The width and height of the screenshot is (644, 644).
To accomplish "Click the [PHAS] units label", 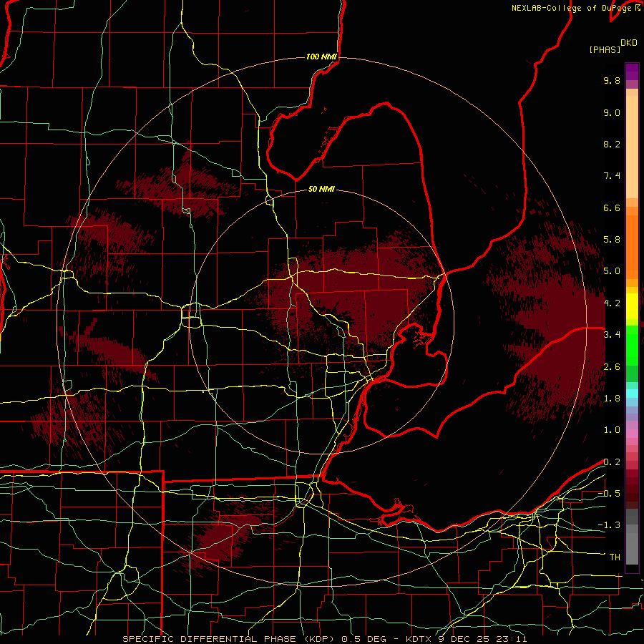I will (605, 49).
